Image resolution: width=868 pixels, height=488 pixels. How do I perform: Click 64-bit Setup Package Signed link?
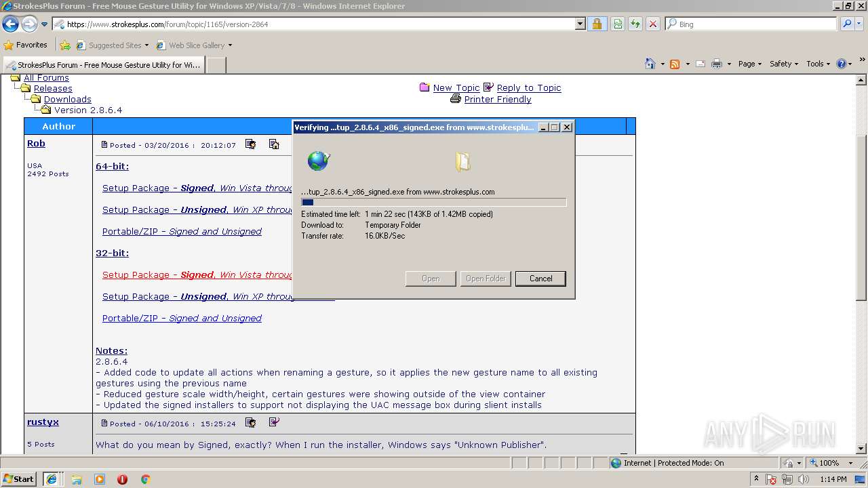197,188
